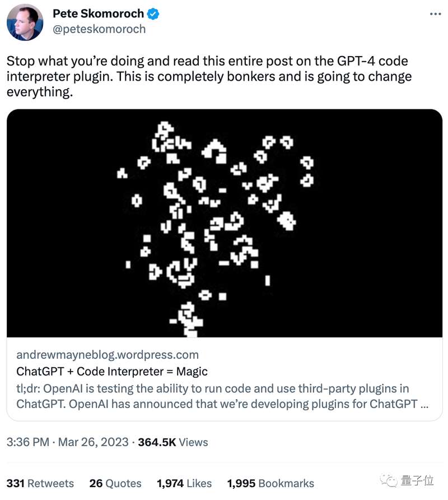
Task: Open the ChatGPT + Code Interpreter = Magic headline
Action: [112, 372]
